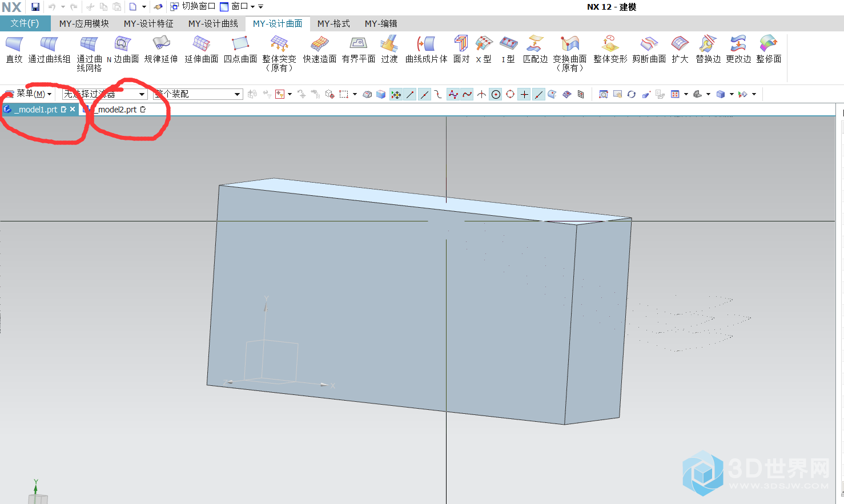The image size is (844, 504).
Task: Toggle the arc center snap option
Action: 496,94
